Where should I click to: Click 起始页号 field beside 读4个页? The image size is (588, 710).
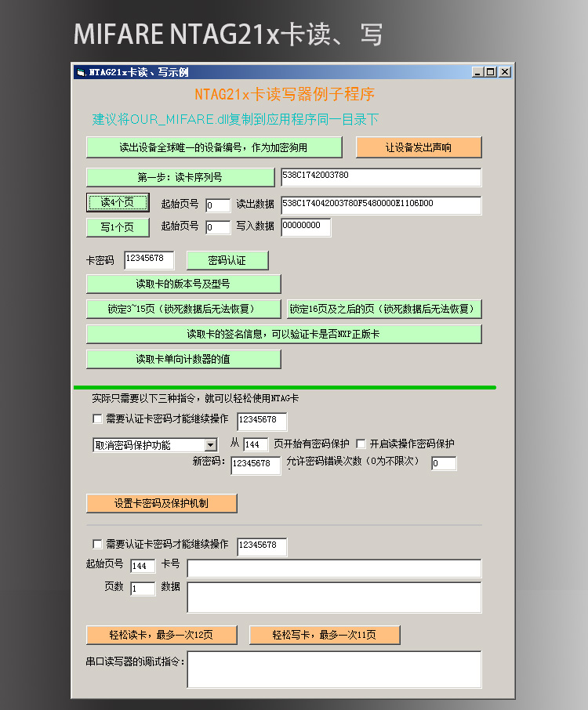(218, 205)
